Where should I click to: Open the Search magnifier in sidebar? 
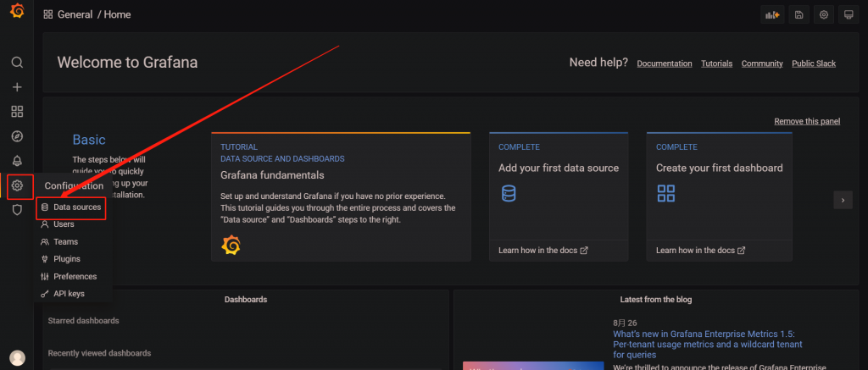pyautogui.click(x=17, y=62)
